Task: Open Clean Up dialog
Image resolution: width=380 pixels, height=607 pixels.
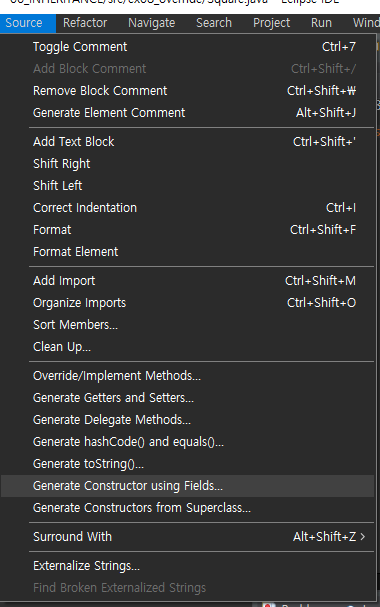Action: (x=188, y=347)
